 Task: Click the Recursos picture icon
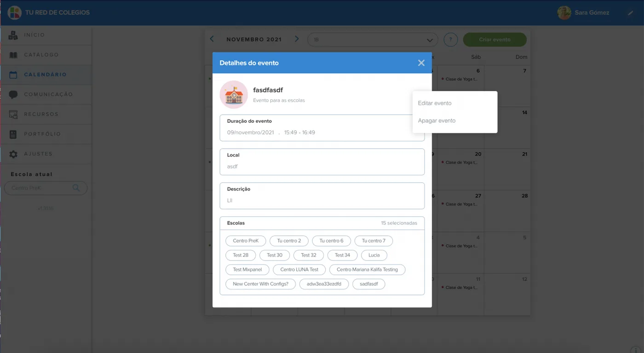[13, 115]
